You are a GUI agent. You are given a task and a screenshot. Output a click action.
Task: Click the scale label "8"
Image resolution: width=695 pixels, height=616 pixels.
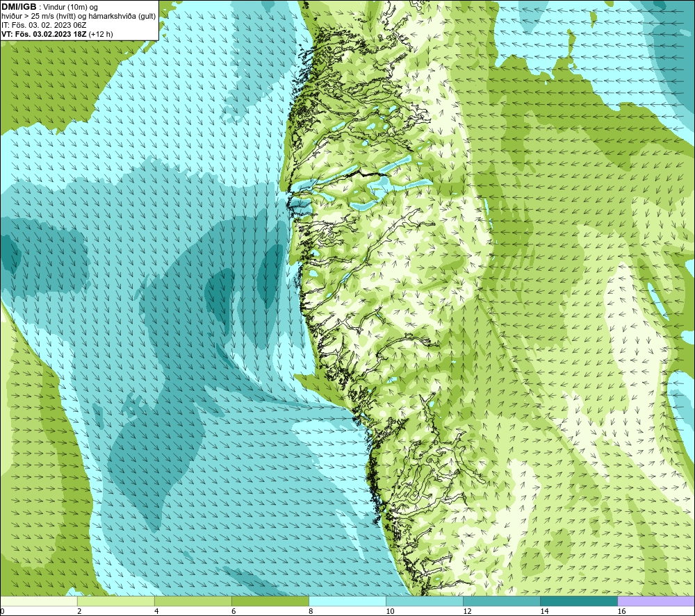311,611
